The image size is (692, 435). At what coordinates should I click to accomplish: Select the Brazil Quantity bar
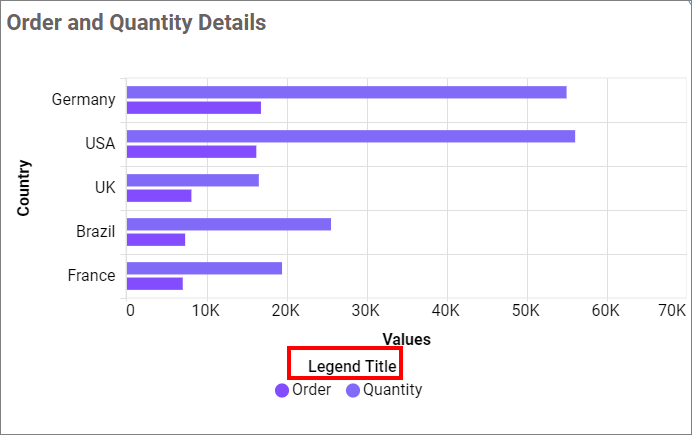[x=228, y=224]
